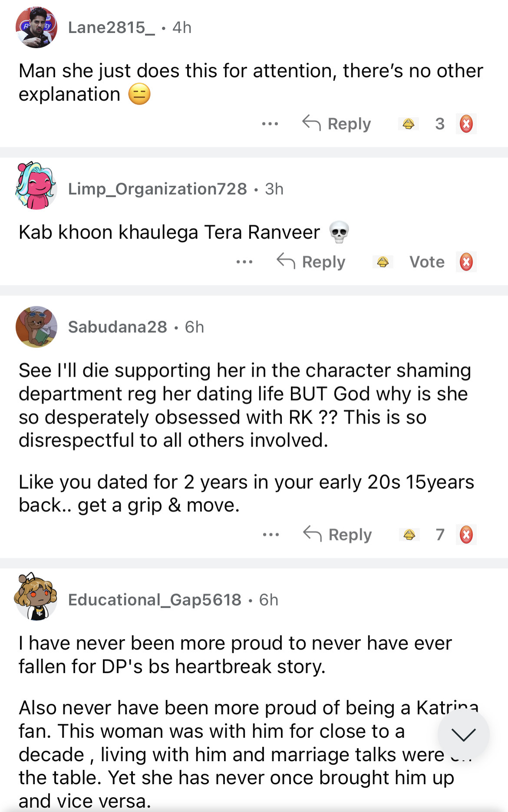508x812 pixels.
Task: Visit the Sabudana28 username link
Action: coord(118,327)
